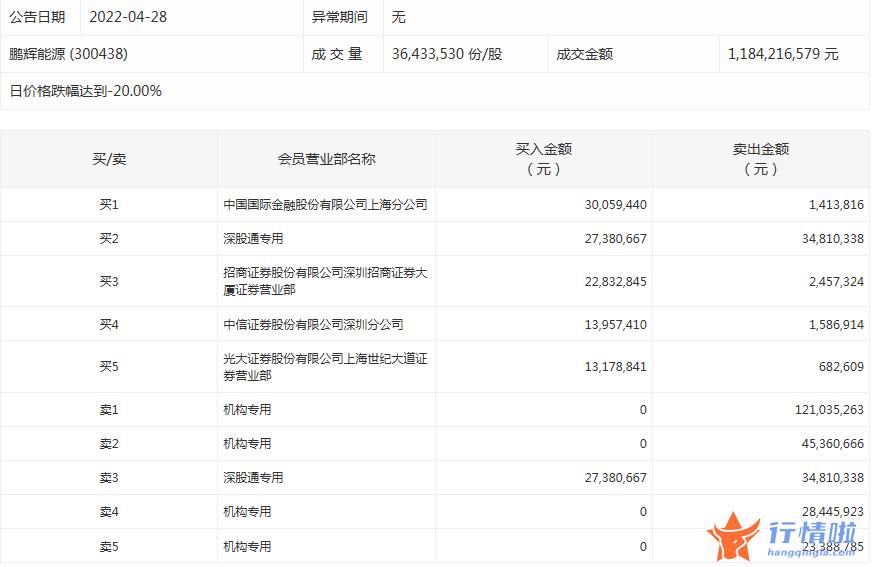Click the 买入金额 column header
Screen dimensions: 872x567
pos(543,159)
